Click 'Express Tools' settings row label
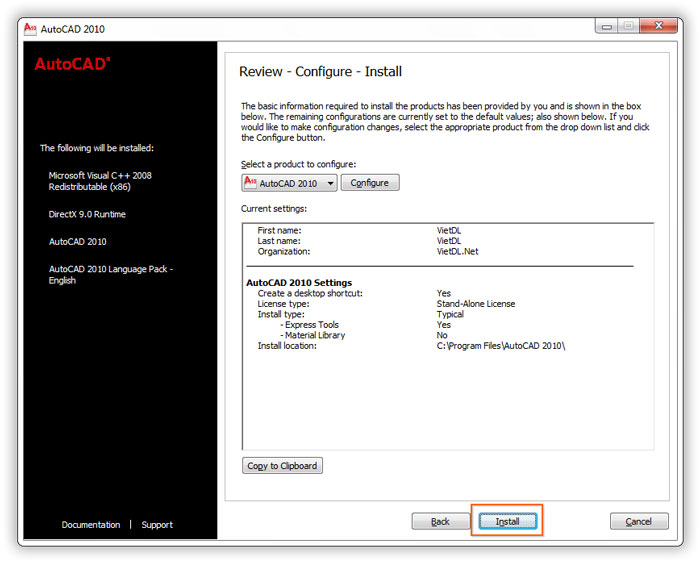The width and height of the screenshot is (700, 563). pos(310,325)
